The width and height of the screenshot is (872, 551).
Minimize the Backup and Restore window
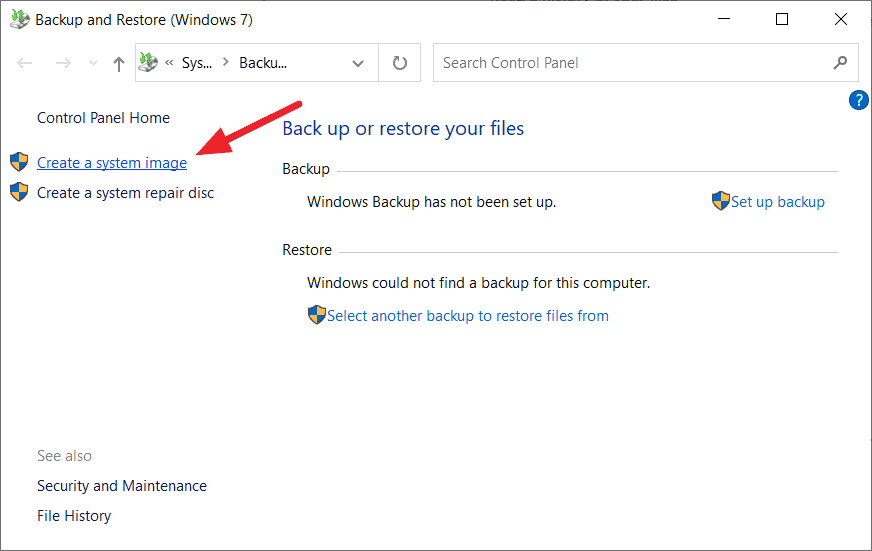[724, 19]
